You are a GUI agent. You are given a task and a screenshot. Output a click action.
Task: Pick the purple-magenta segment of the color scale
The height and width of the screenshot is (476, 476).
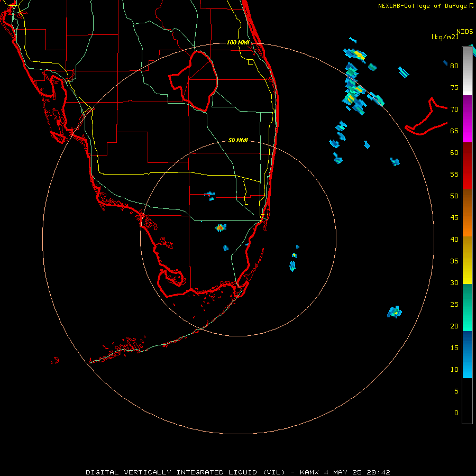click(x=467, y=118)
